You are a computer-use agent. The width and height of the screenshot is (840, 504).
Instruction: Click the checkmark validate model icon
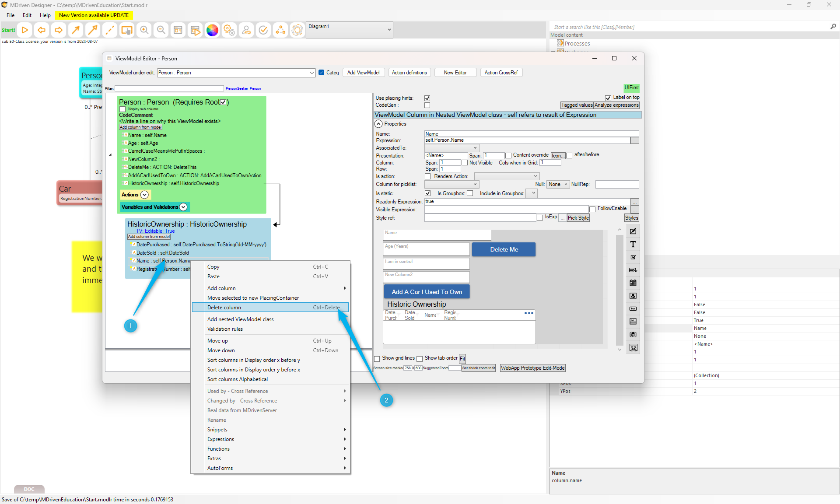point(263,30)
